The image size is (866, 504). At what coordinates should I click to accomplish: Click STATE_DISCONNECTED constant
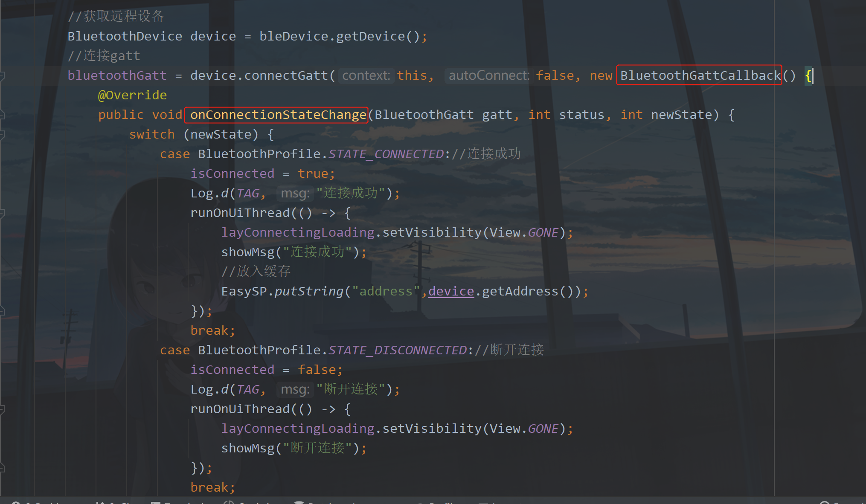click(398, 350)
